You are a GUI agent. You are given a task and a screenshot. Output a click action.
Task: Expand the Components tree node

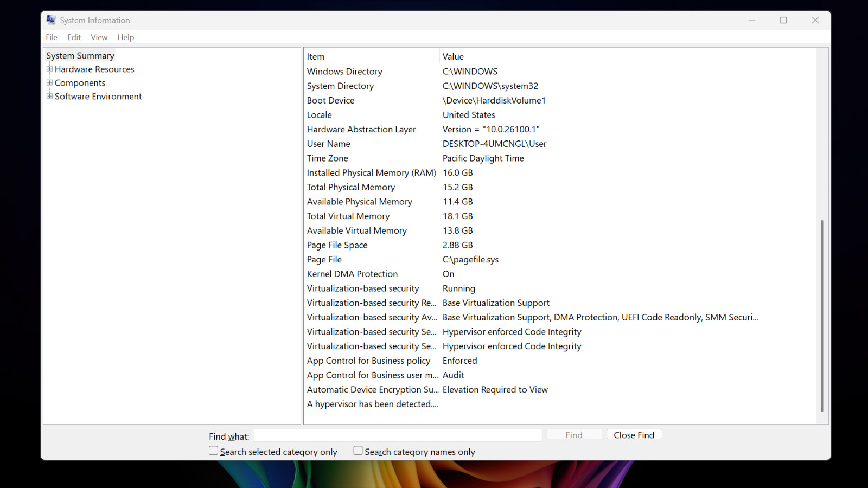pyautogui.click(x=49, y=82)
